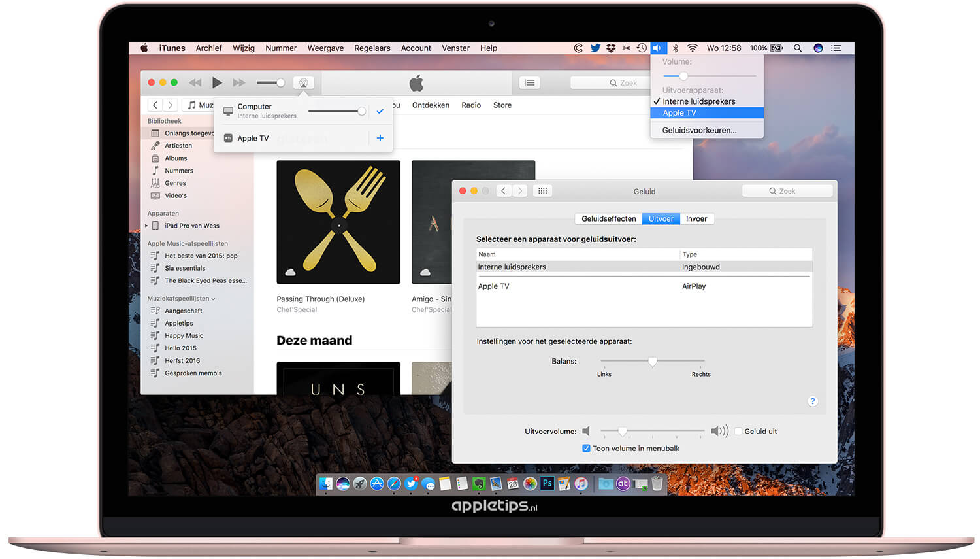Open Dropbox menu bar icon
The image size is (980, 559).
point(611,48)
